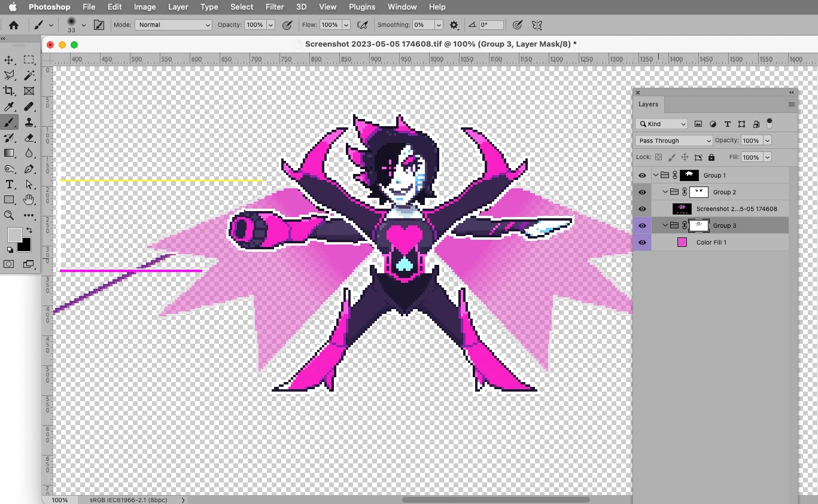Select the Eyedropper tool
The image size is (818, 504).
10,106
